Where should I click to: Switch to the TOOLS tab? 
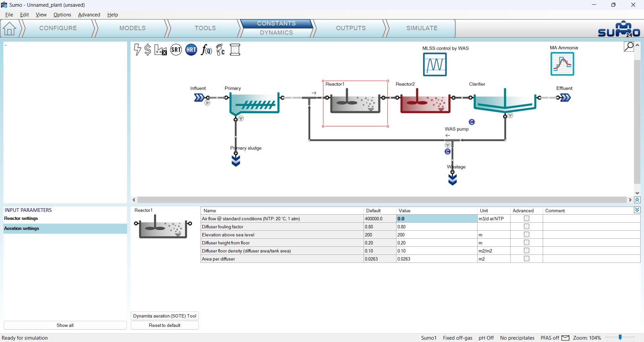[205, 28]
